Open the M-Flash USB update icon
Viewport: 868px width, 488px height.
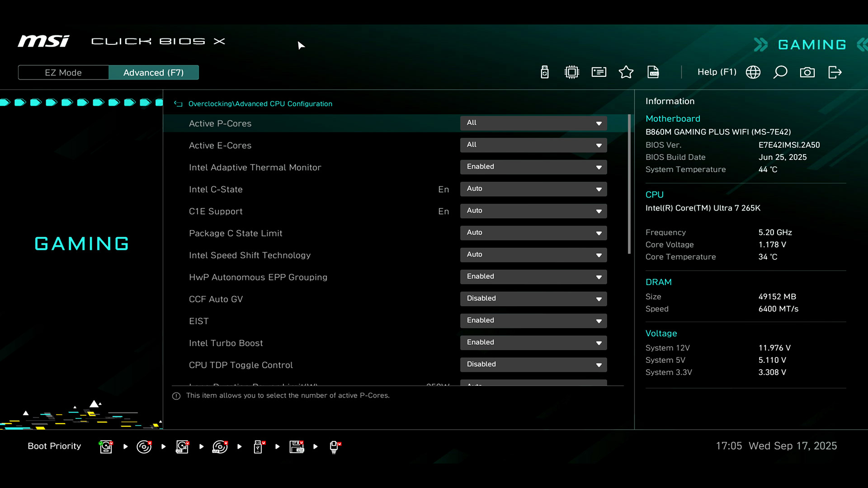[545, 72]
